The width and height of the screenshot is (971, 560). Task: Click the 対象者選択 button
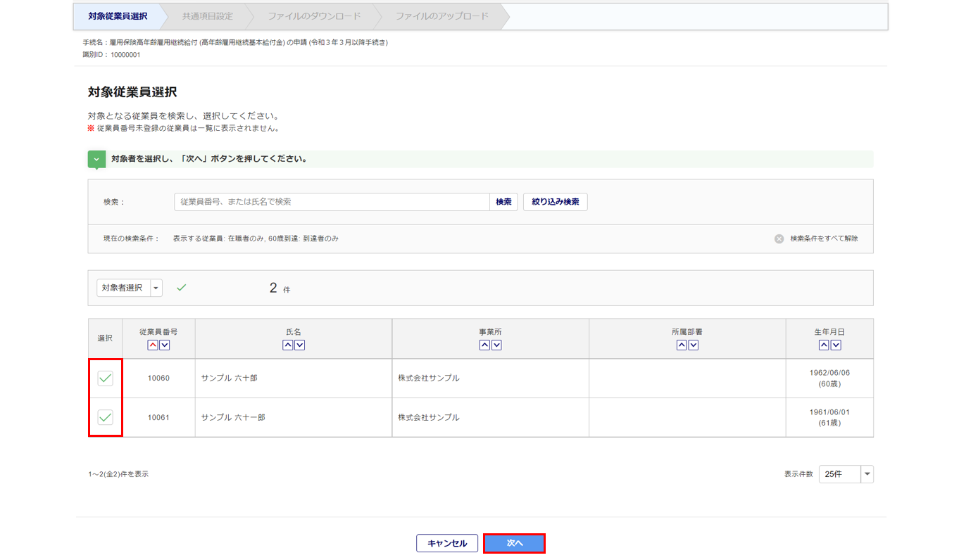pos(123,288)
